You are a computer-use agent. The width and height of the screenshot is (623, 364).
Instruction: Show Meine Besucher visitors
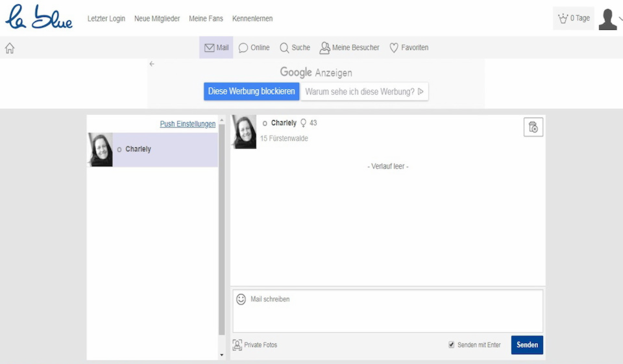click(x=349, y=47)
